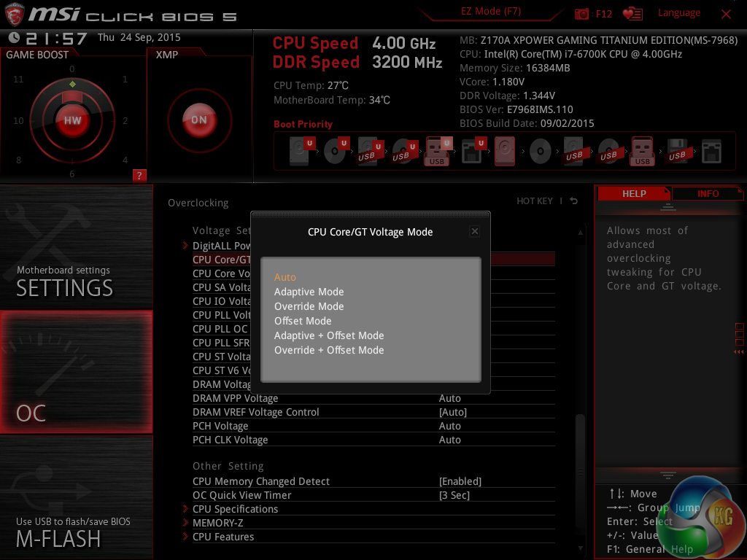Expand the DigitALL Power submenu arrow
The height and width of the screenshot is (560, 747).
186,246
